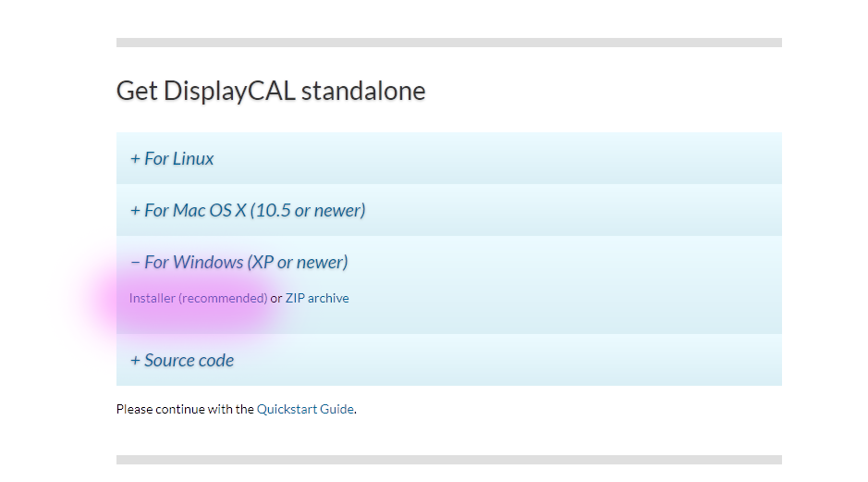The height and width of the screenshot is (482, 868).
Task: Click the minus sign beside For Windows
Action: click(x=135, y=263)
